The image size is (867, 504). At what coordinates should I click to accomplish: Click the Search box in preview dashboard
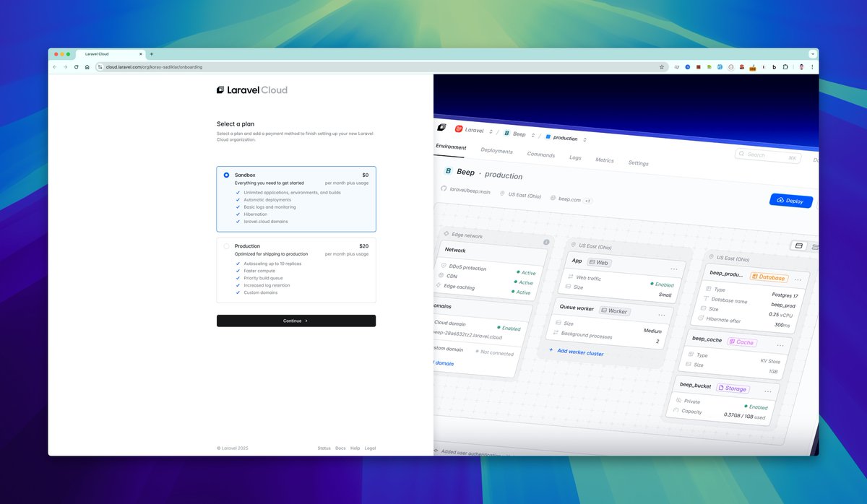coord(768,155)
